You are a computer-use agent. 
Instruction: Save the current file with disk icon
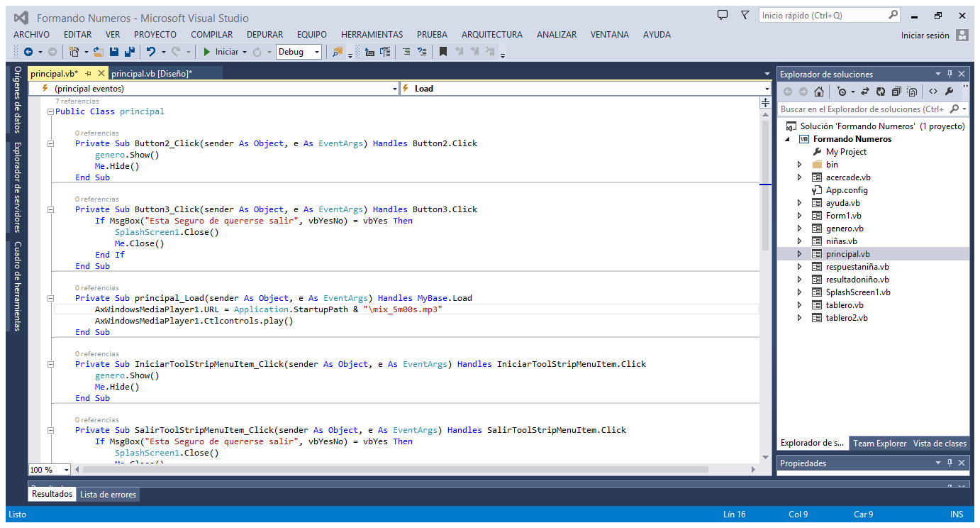pyautogui.click(x=114, y=52)
